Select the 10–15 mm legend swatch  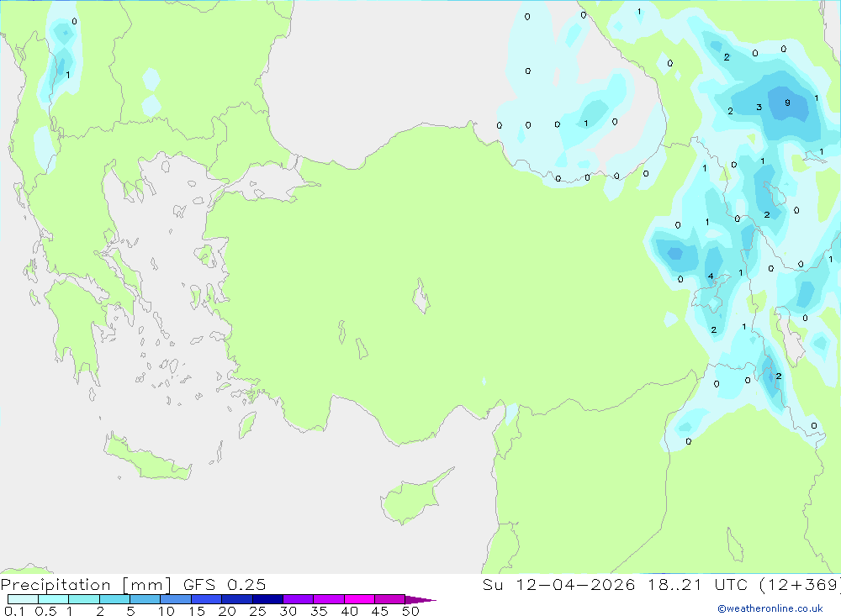[x=176, y=599]
